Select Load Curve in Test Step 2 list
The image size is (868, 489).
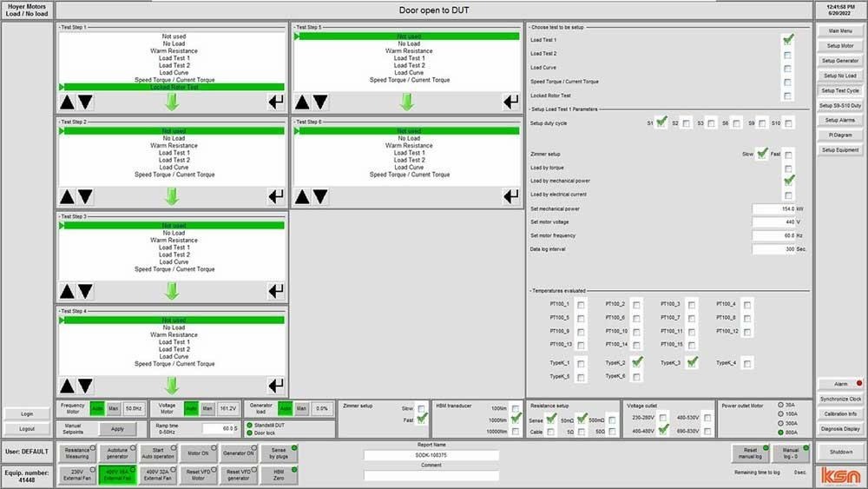point(174,167)
